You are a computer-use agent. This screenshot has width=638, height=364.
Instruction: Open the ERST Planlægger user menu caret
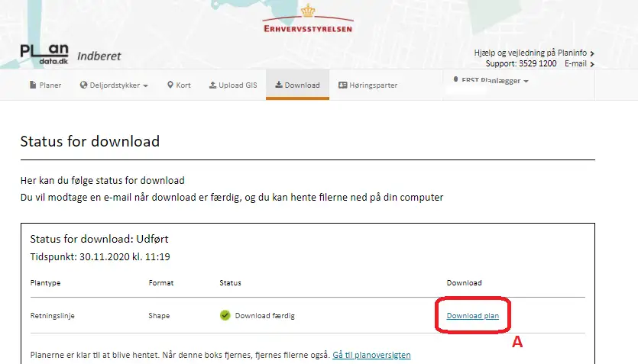[526, 82]
